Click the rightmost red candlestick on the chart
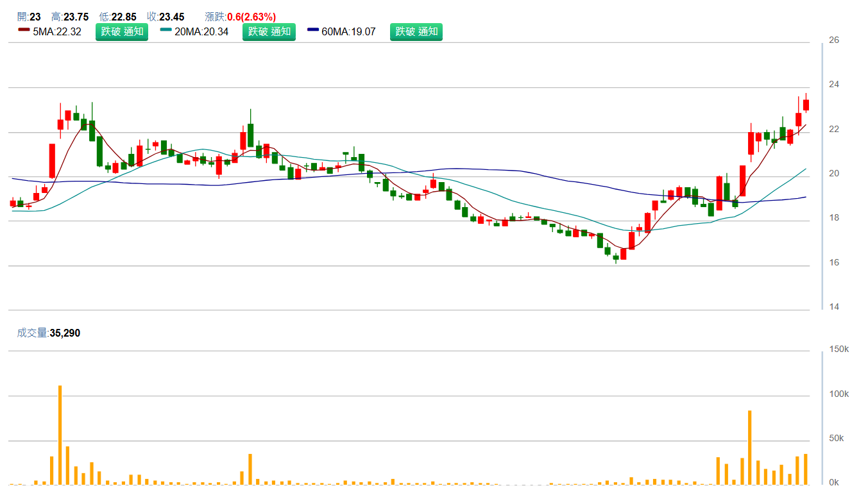The height and width of the screenshot is (495, 868). pos(806,105)
